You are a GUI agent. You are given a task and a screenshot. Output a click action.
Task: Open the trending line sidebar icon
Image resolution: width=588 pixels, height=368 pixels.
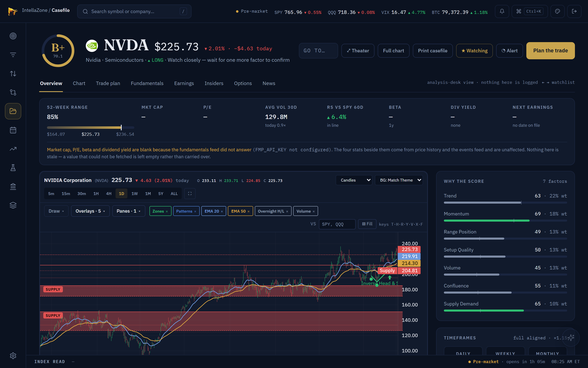coord(13,149)
